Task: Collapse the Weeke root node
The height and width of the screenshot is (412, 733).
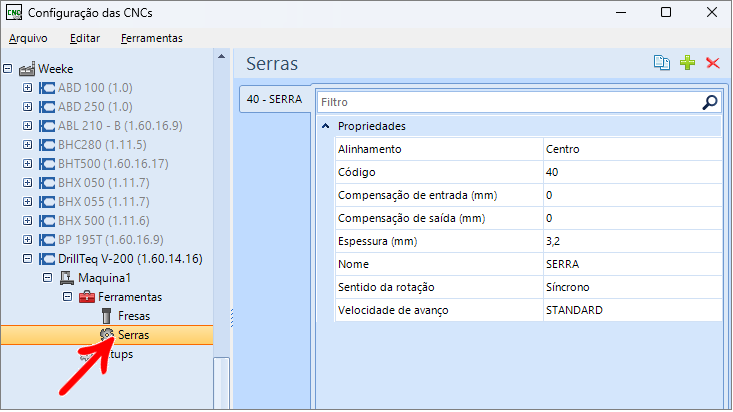Action: tap(7, 69)
